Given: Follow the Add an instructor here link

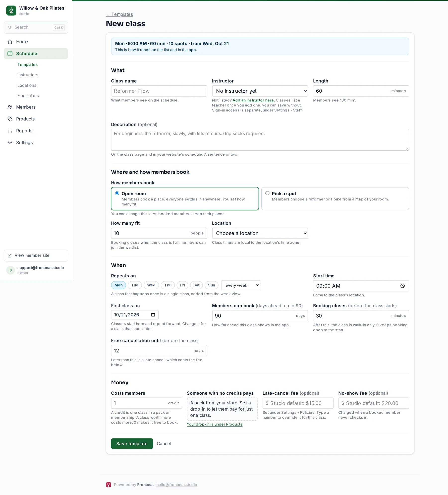Looking at the screenshot, I should tap(253, 100).
